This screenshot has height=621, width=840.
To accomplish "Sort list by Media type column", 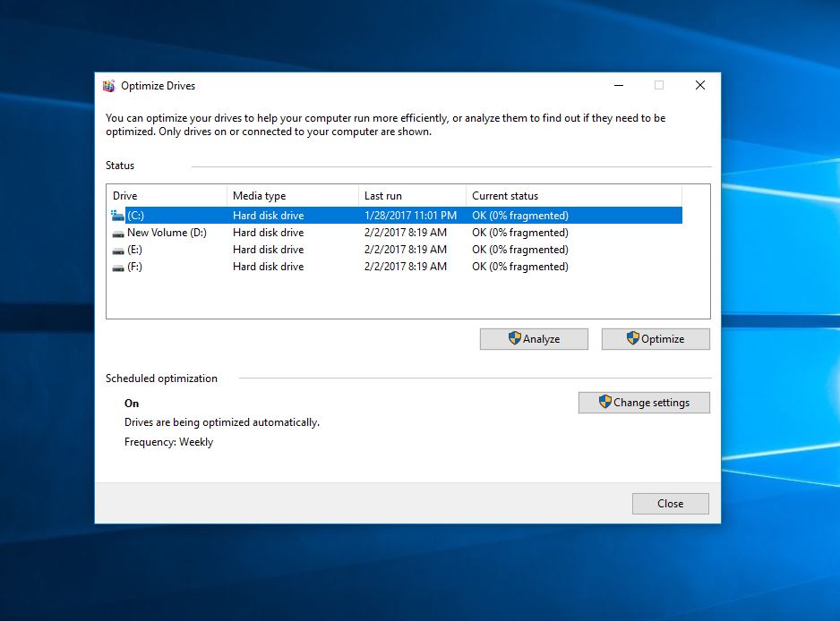I will click(x=292, y=196).
